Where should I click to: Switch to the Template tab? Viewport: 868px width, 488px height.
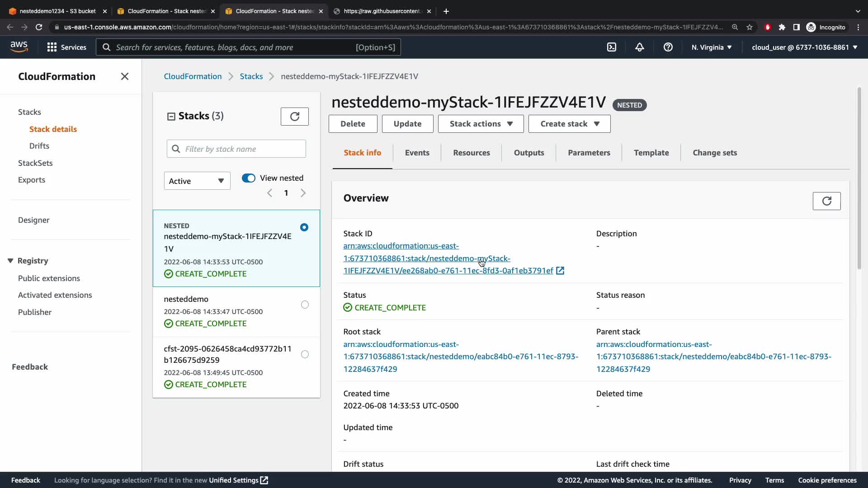point(651,153)
